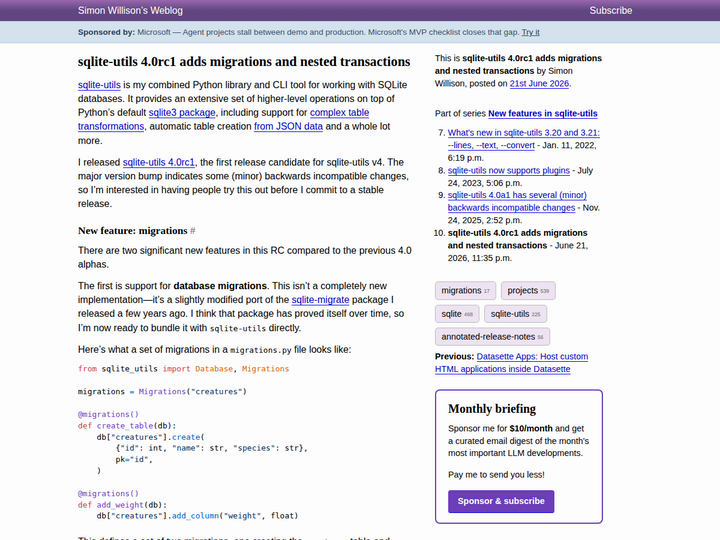Follow the 'complex table transformations' link
The width and height of the screenshot is (720, 540).
(x=339, y=112)
